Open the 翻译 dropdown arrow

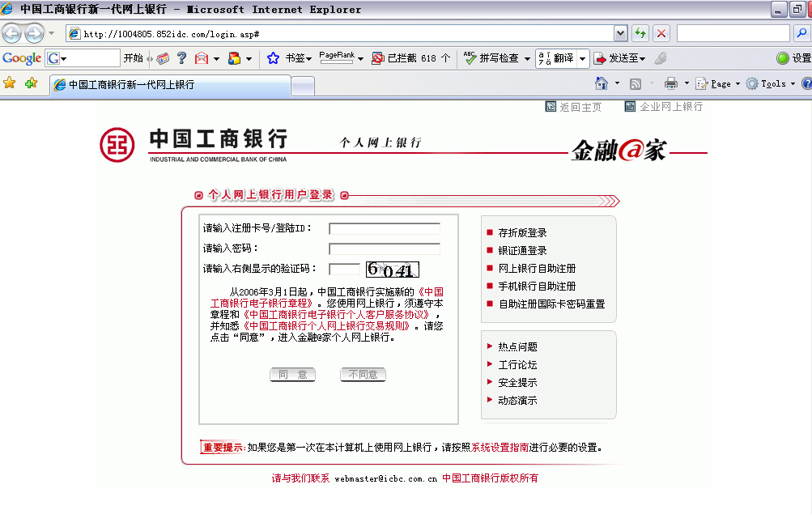click(583, 58)
